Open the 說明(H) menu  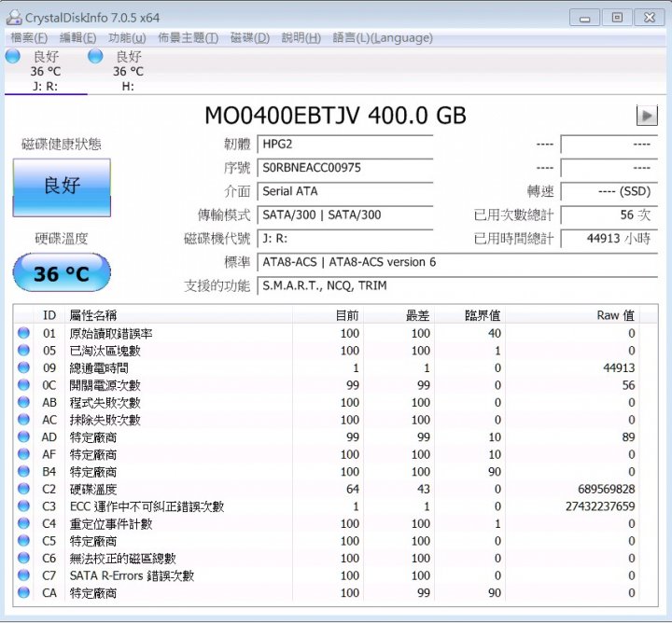(301, 37)
